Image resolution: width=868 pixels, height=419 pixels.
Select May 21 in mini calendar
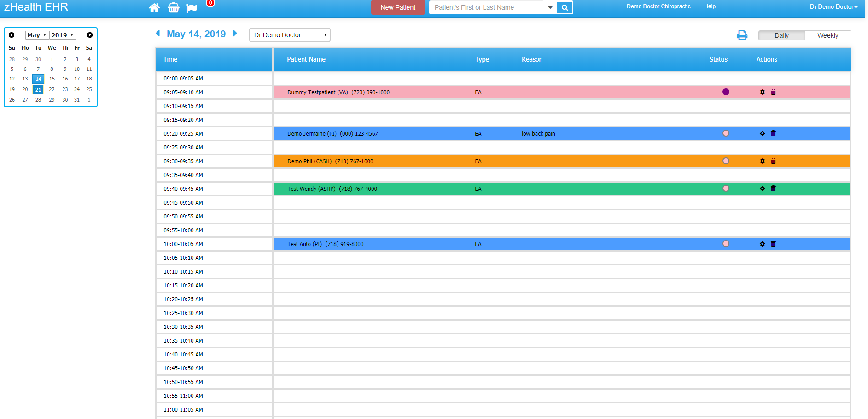click(x=38, y=89)
